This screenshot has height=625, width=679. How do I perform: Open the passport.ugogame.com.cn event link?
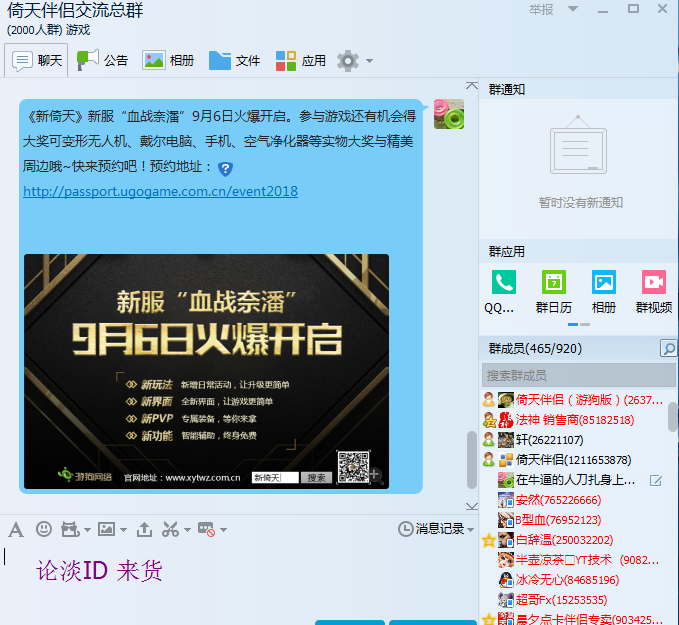160,191
